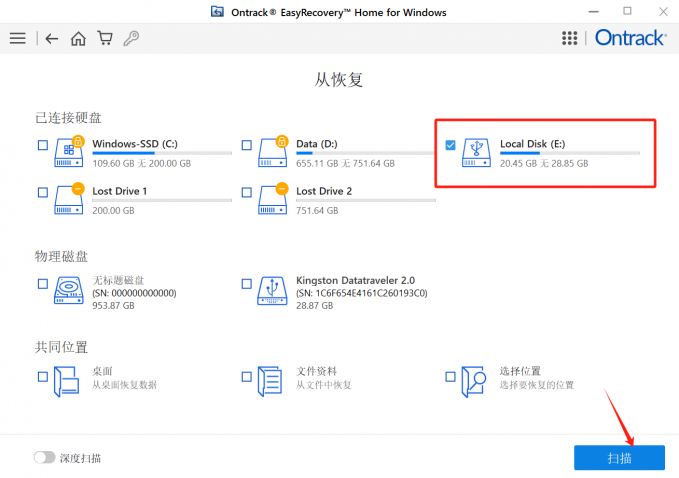This screenshot has width=679, height=478.
Task: Click the Ontrack logo
Action: coord(630,38)
